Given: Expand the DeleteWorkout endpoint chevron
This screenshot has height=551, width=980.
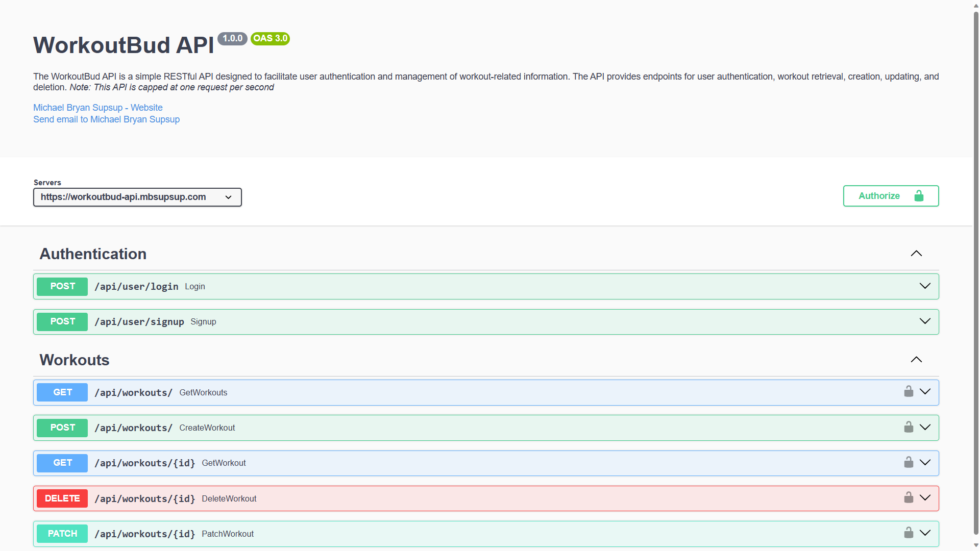Looking at the screenshot, I should point(925,497).
